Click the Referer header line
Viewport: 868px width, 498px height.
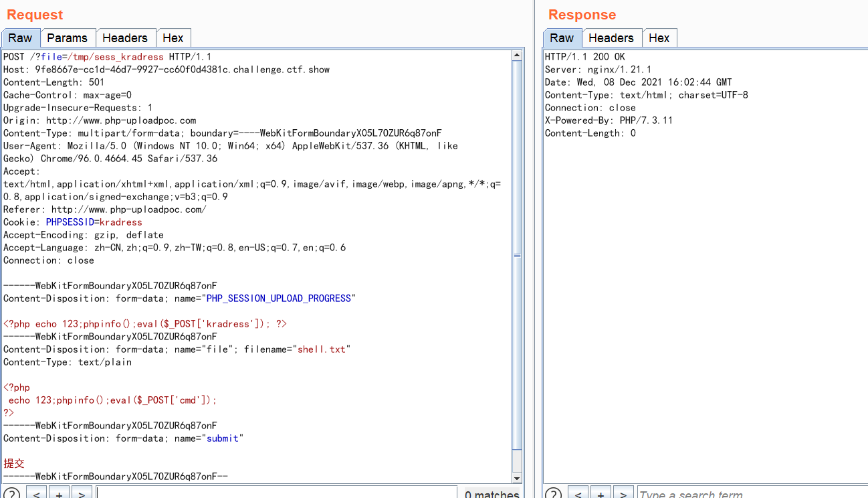tap(105, 210)
